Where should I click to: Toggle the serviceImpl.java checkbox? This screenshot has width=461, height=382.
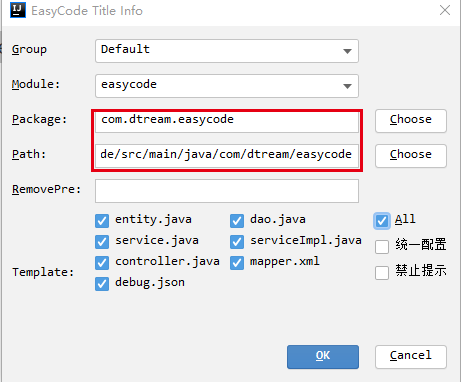(237, 242)
